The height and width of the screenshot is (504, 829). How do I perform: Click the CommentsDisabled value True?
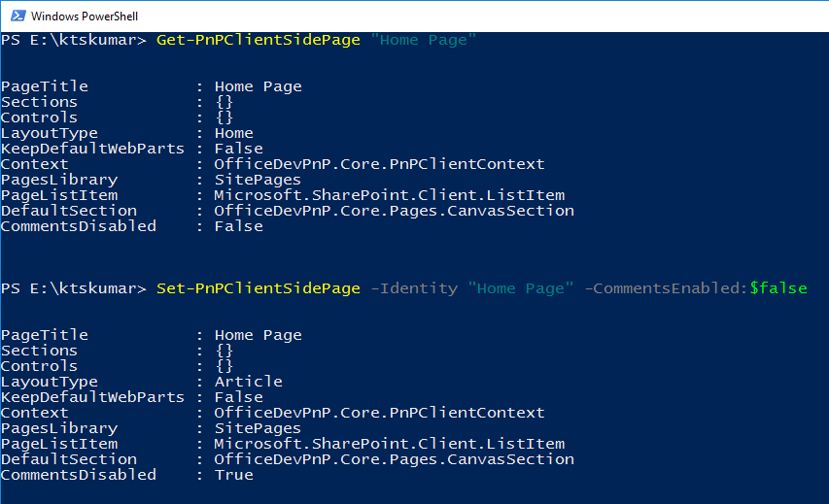[233, 475]
